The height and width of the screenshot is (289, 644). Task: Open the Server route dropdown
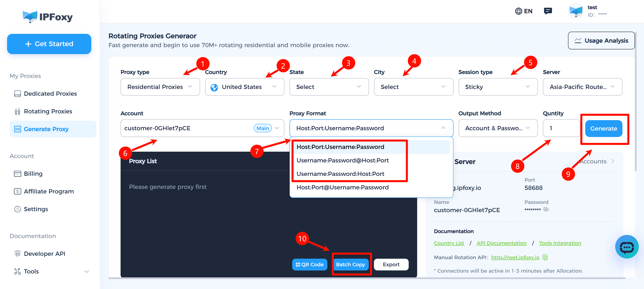pos(583,87)
